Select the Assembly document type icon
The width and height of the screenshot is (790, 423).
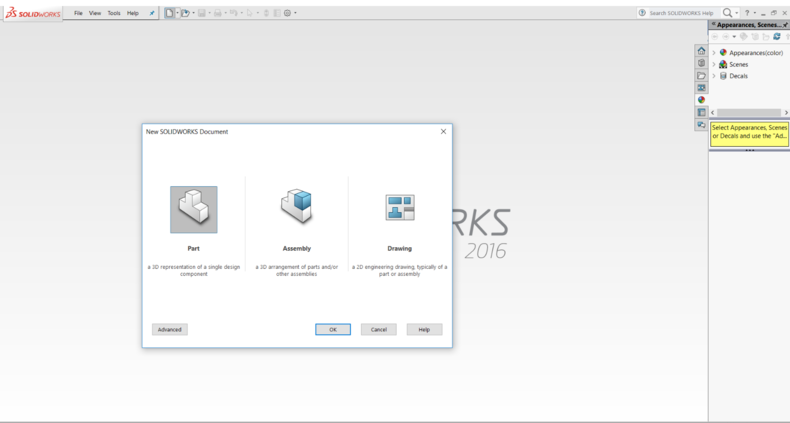coord(297,206)
